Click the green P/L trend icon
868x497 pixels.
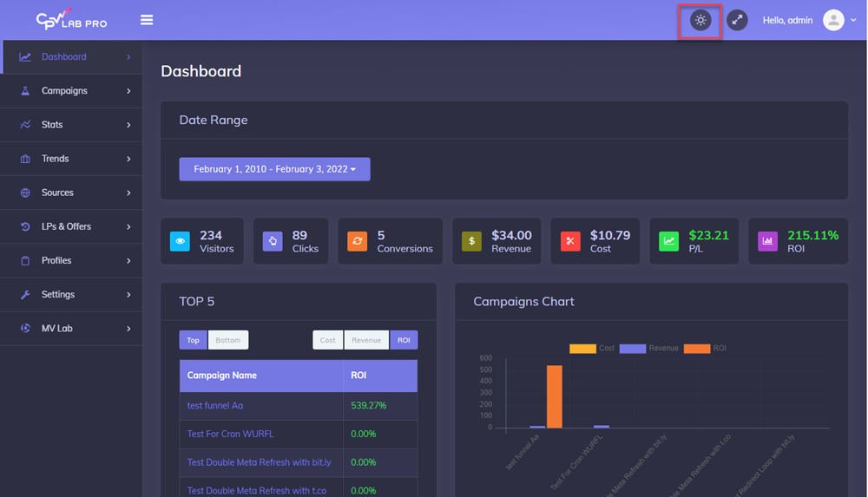(668, 241)
